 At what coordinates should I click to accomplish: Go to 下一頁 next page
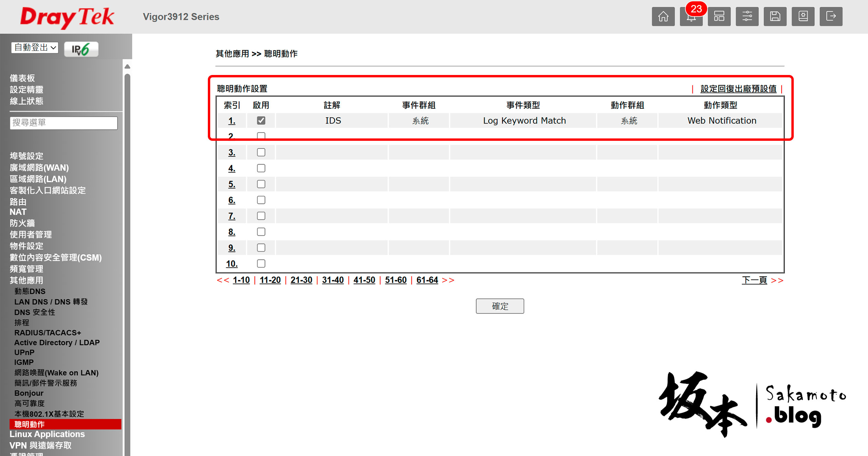[754, 280]
